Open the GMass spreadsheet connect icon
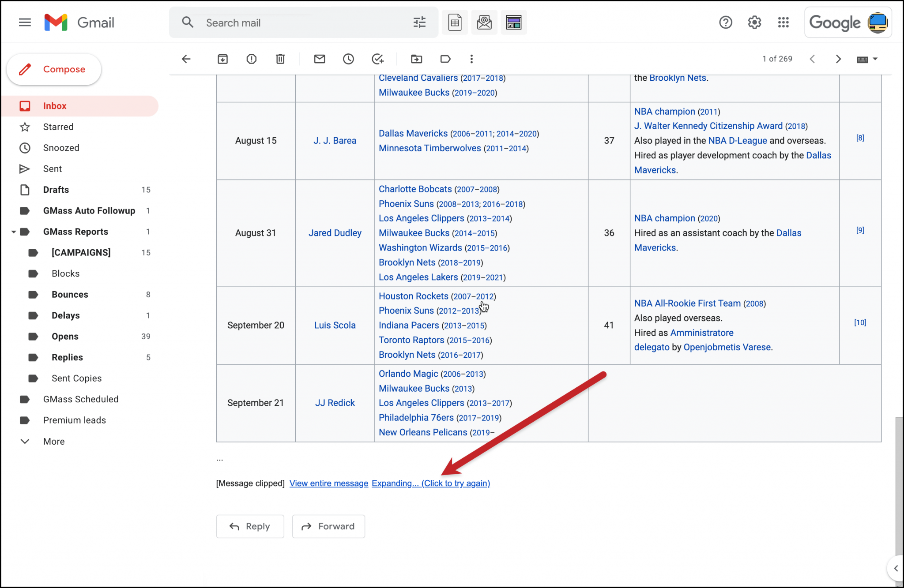 click(x=455, y=22)
